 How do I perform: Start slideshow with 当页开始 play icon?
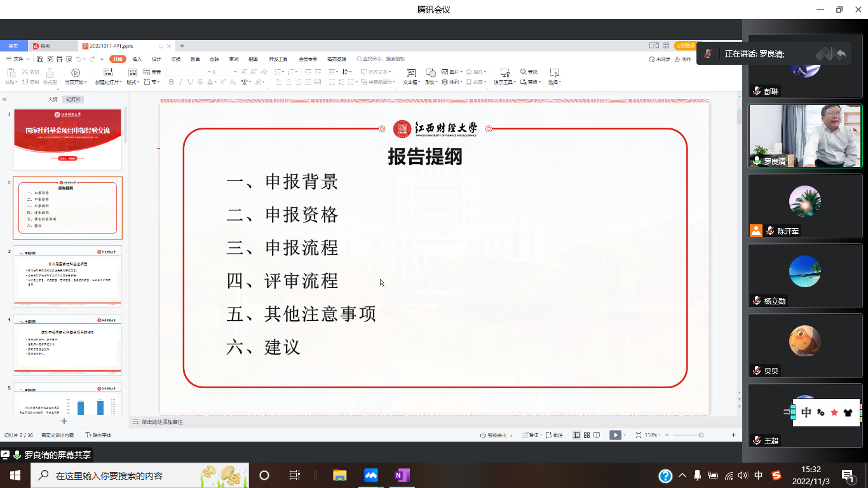[x=76, y=72]
